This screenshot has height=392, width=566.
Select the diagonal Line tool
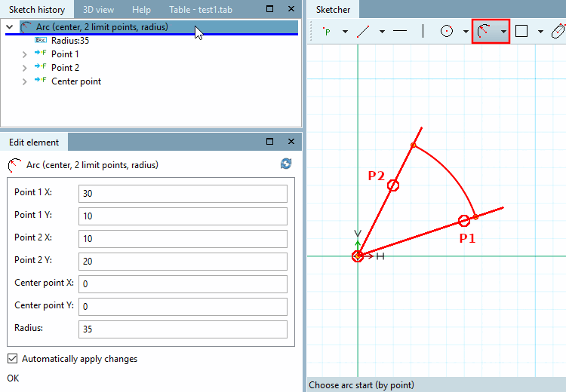tap(363, 32)
